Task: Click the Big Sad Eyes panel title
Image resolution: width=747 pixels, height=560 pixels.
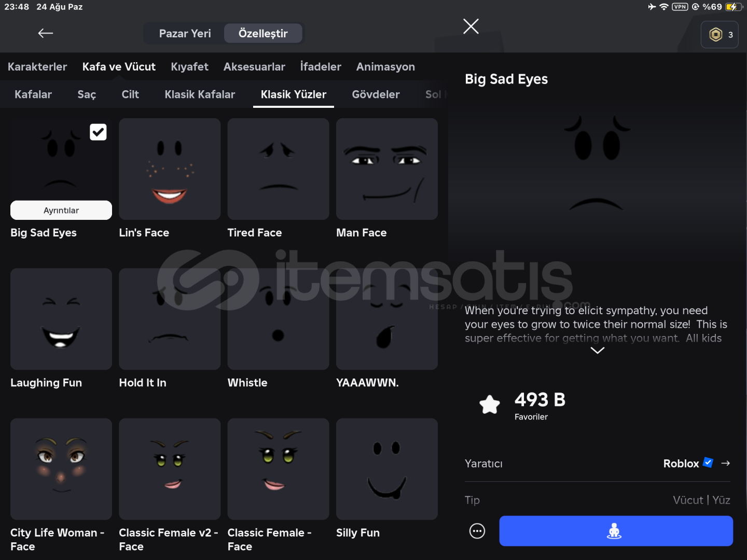Action: pos(506,79)
